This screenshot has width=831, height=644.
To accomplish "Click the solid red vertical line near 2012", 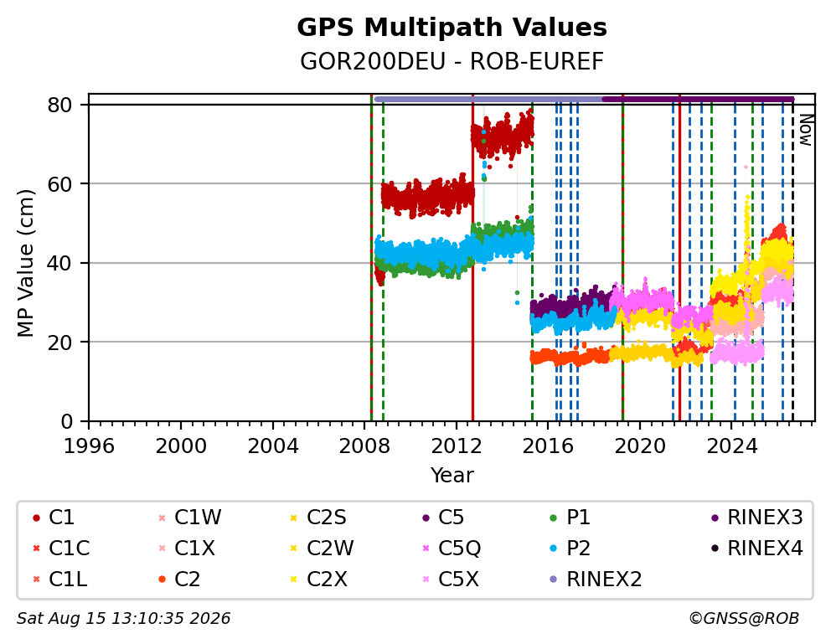I will tap(472, 260).
